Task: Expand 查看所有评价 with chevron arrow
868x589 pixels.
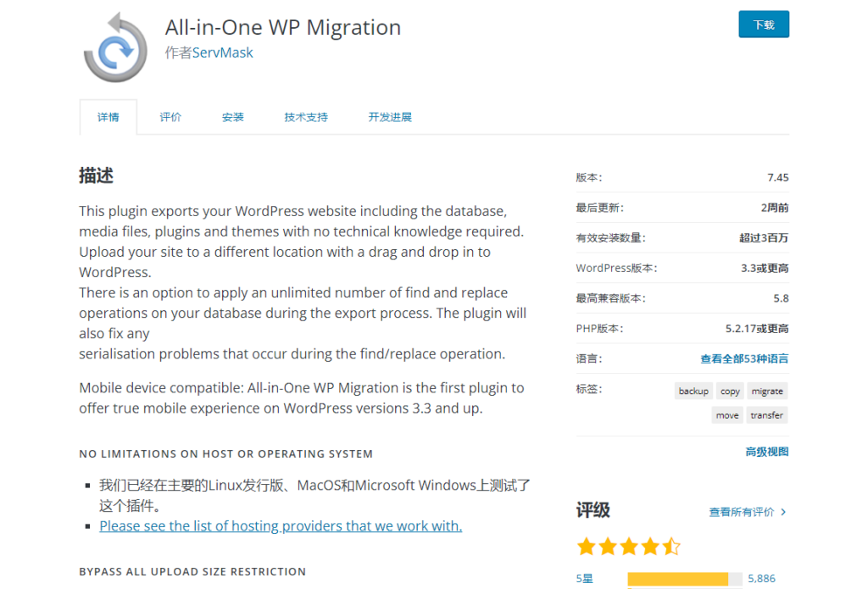Action: [748, 512]
